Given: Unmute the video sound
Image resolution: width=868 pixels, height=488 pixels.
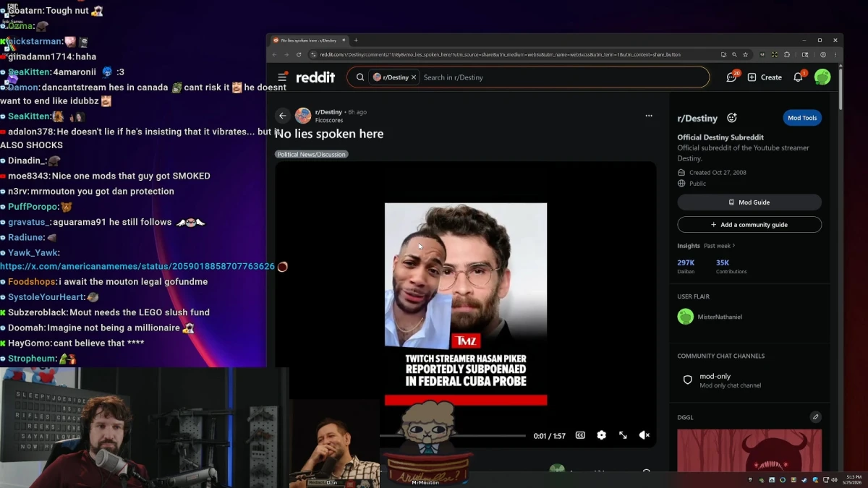Looking at the screenshot, I should [x=644, y=435].
